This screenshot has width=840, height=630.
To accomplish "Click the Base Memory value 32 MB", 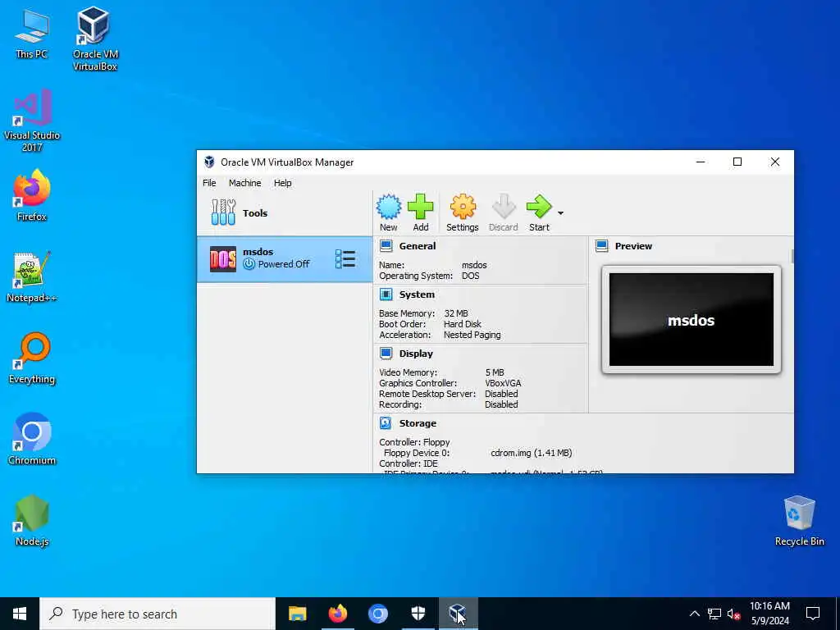I will (x=456, y=313).
